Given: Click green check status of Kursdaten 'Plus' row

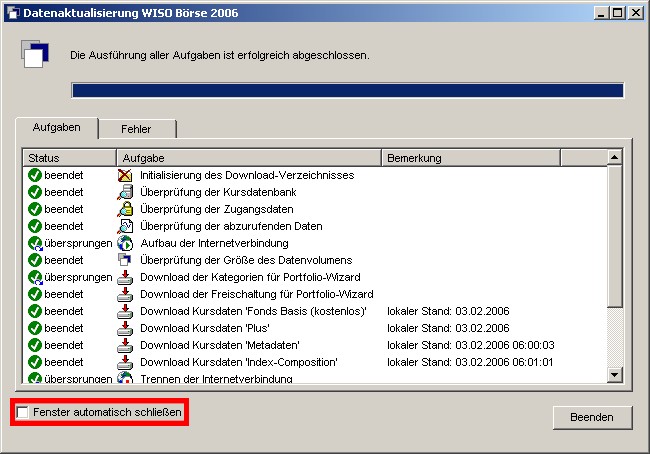Looking at the screenshot, I should point(35,328).
